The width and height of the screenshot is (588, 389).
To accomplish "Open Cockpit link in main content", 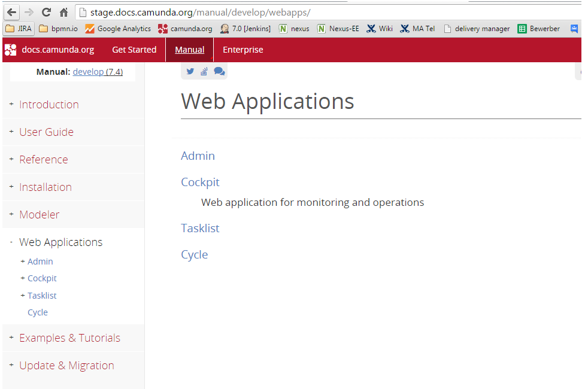I will tap(200, 182).
